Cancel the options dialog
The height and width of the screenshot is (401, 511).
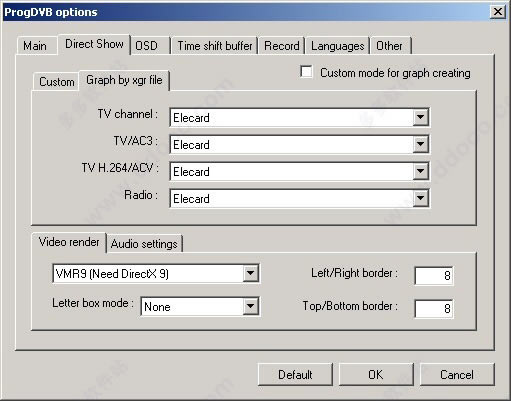pos(457,374)
